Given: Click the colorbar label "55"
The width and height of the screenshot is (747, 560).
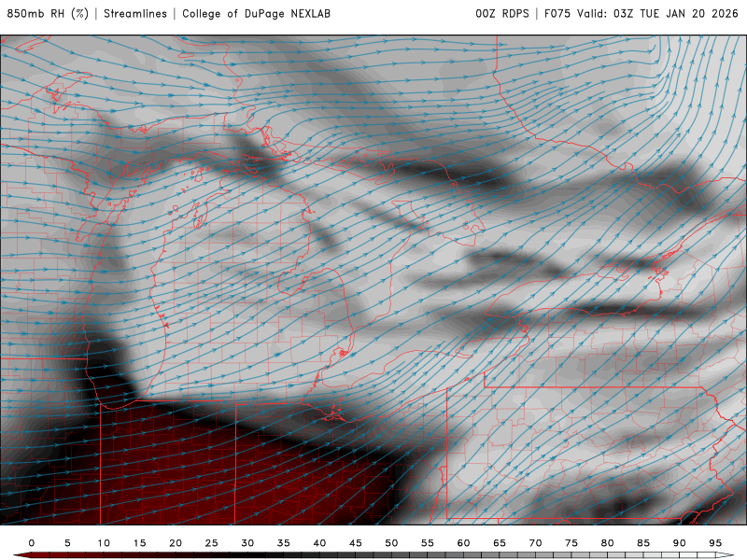Looking at the screenshot, I should click(428, 543).
